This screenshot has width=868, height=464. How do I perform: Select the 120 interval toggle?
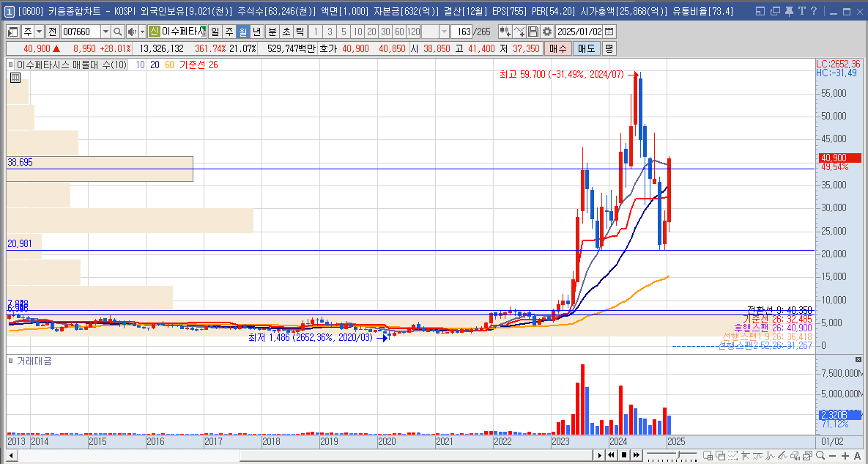pyautogui.click(x=414, y=32)
